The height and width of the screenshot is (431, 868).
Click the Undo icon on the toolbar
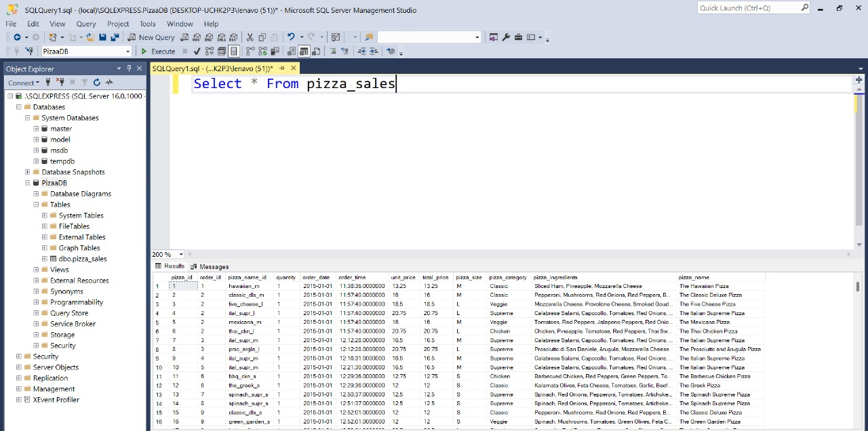291,37
